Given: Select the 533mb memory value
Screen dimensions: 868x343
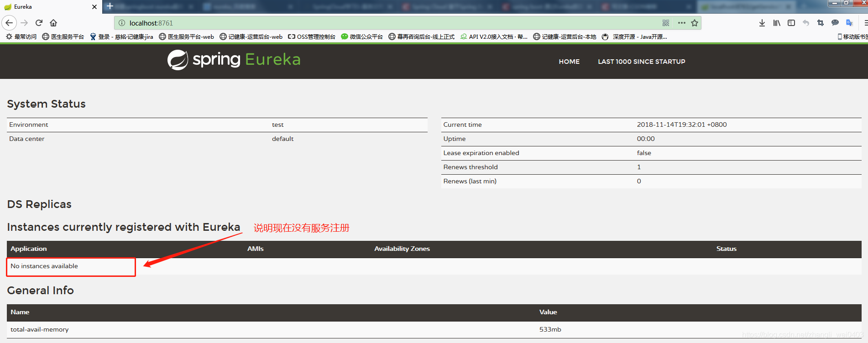Looking at the screenshot, I should tap(550, 329).
